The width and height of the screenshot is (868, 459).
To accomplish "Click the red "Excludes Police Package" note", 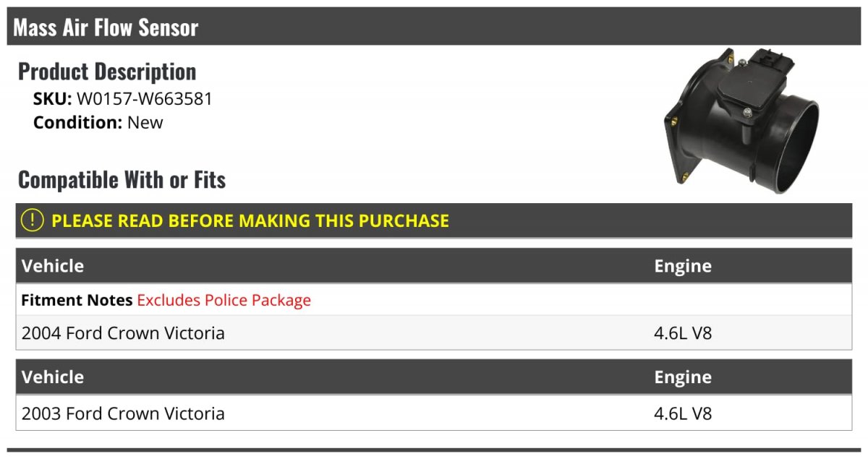I will tap(224, 300).
